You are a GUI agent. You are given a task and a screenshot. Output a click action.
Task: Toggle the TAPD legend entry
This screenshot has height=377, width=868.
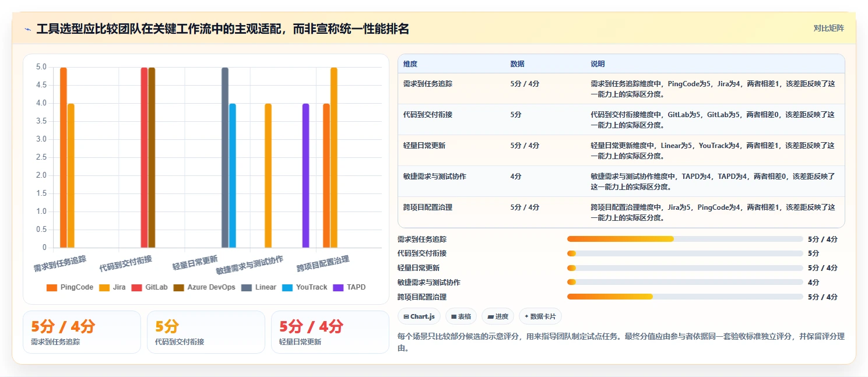[349, 287]
